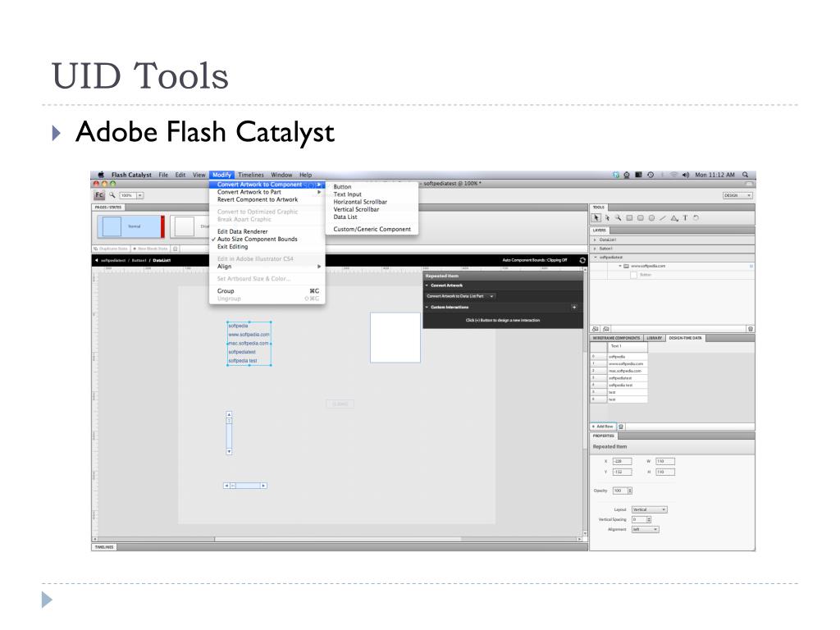840x630 pixels.
Task: Collapse the Custom Interactions section
Action: pyautogui.click(x=427, y=308)
